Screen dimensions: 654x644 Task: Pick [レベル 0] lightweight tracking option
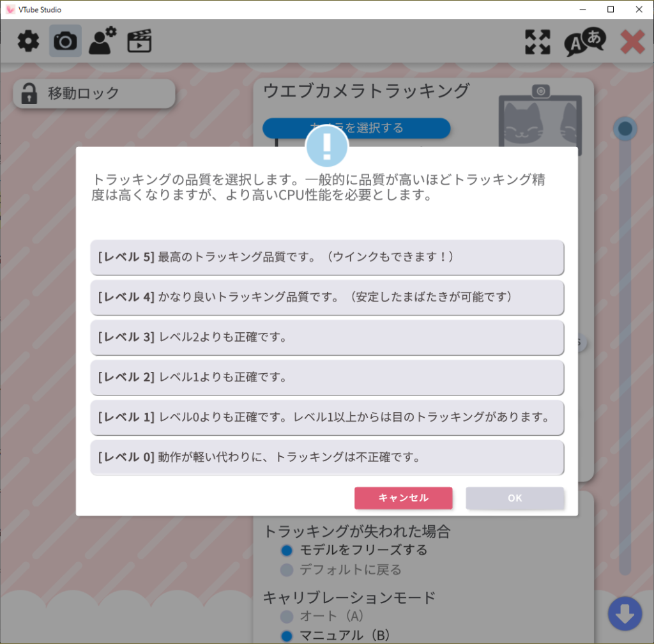328,457
